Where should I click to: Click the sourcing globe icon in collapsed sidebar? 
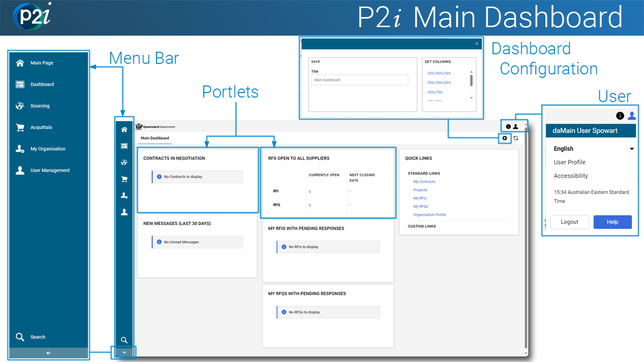124,162
